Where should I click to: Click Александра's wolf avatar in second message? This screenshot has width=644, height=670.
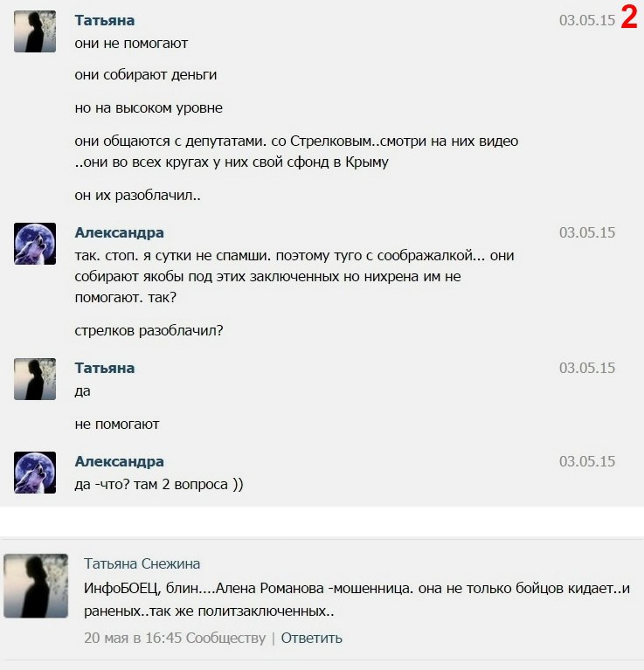[35, 244]
